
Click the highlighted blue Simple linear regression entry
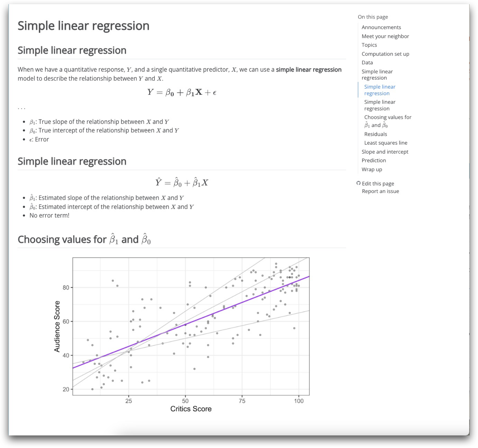[x=379, y=90]
